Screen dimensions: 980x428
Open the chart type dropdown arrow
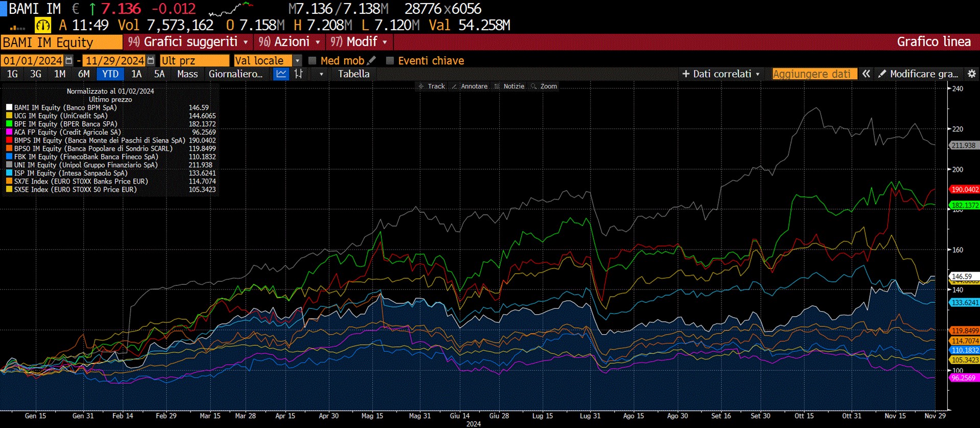321,74
